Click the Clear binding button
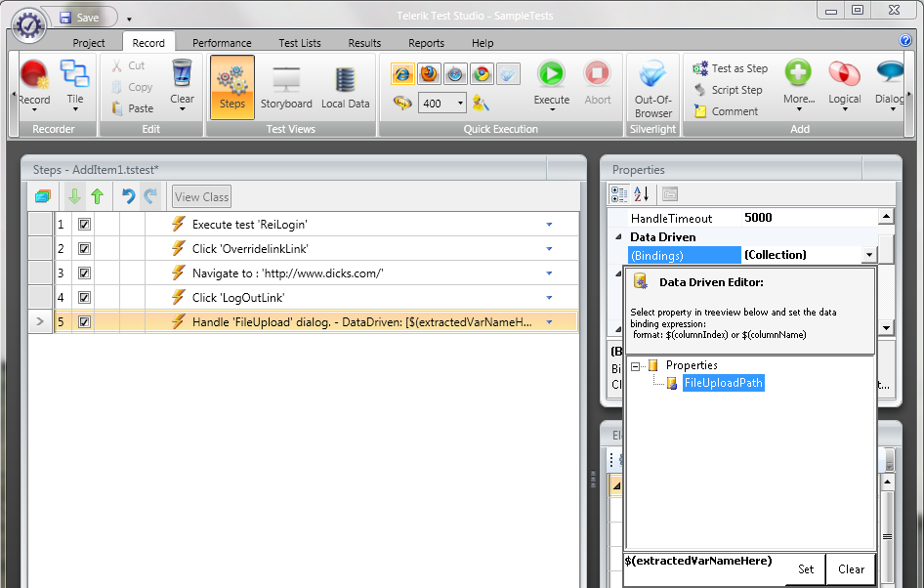924x588 pixels. tap(851, 569)
